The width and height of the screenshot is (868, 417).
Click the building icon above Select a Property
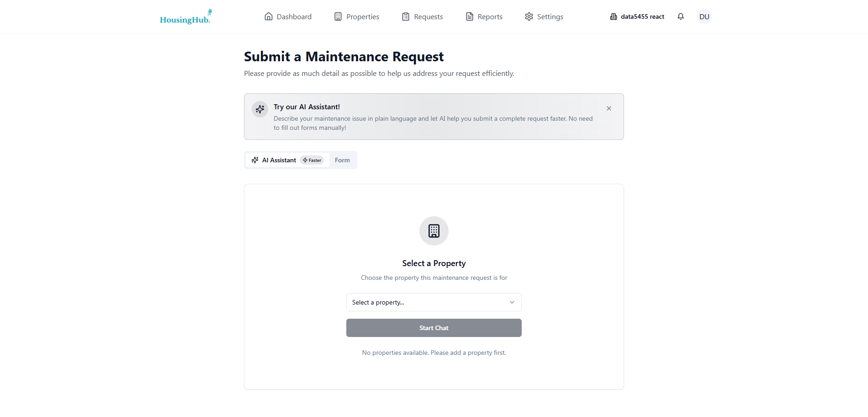434,231
